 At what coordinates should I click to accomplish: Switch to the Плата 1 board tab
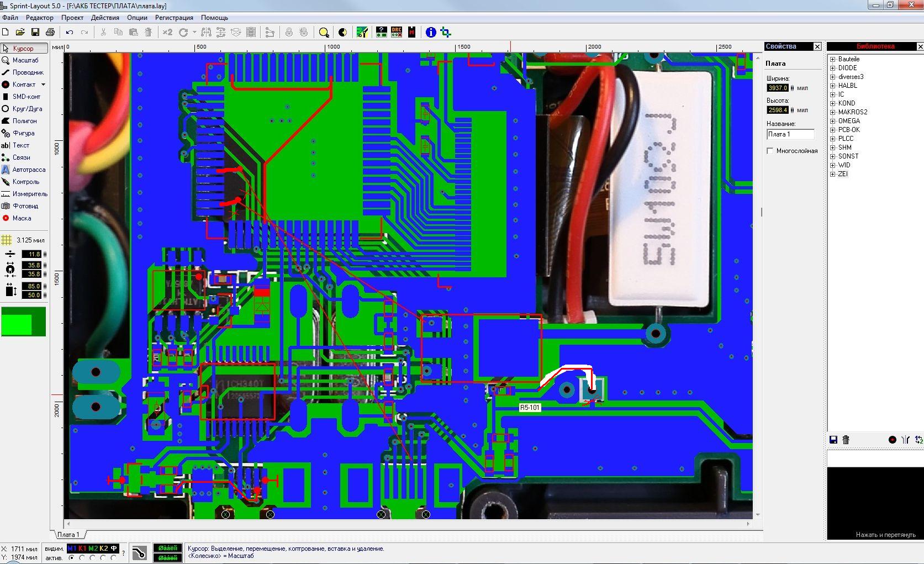tap(68, 535)
